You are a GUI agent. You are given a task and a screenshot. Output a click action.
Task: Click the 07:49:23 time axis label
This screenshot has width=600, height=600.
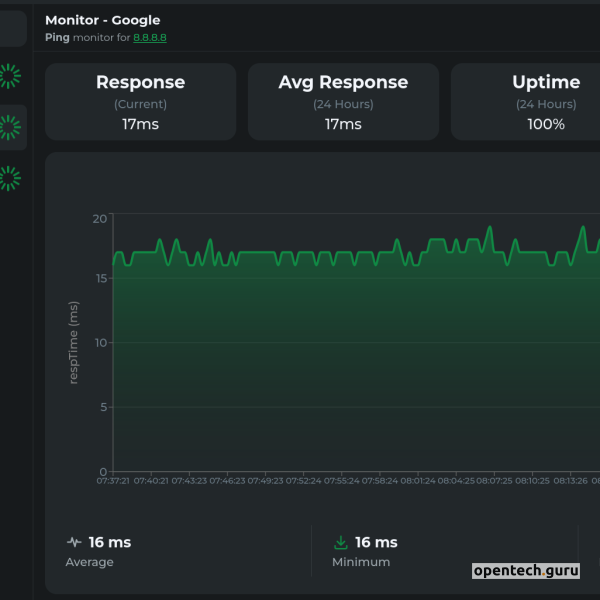pyautogui.click(x=266, y=481)
